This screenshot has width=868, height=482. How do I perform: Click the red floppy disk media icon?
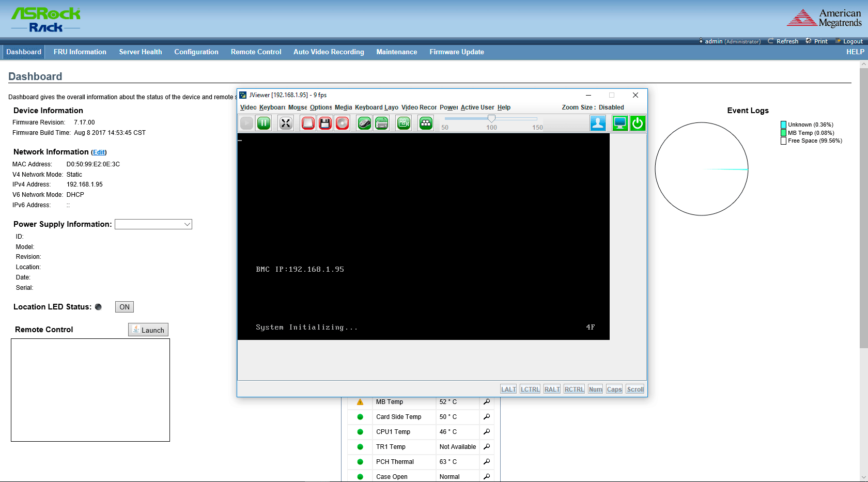click(x=325, y=123)
